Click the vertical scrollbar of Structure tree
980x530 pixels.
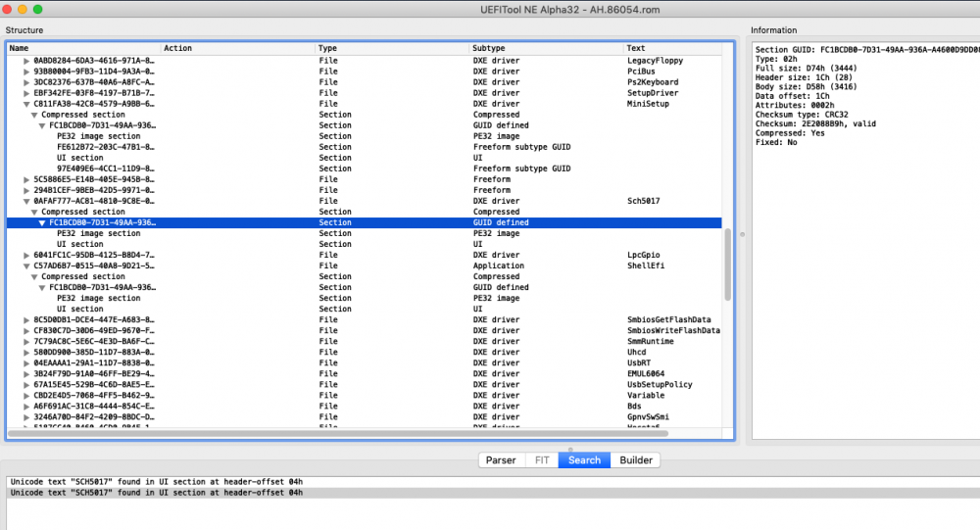(727, 265)
